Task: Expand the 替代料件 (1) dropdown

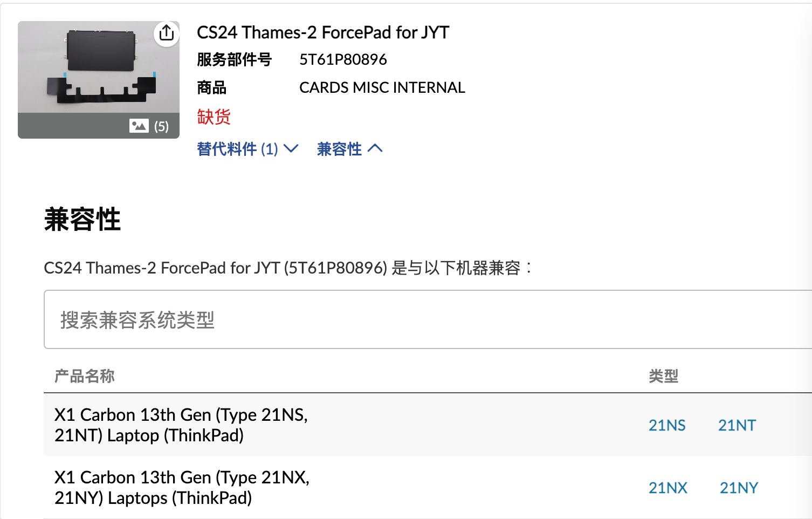Action: point(247,149)
